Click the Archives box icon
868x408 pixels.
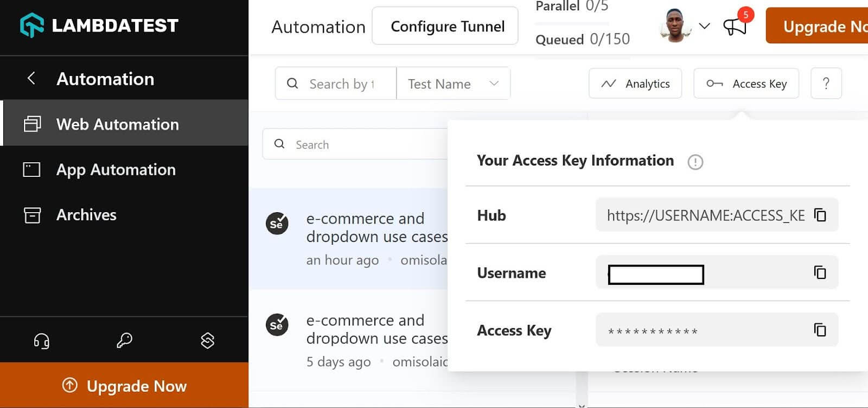[32, 215]
